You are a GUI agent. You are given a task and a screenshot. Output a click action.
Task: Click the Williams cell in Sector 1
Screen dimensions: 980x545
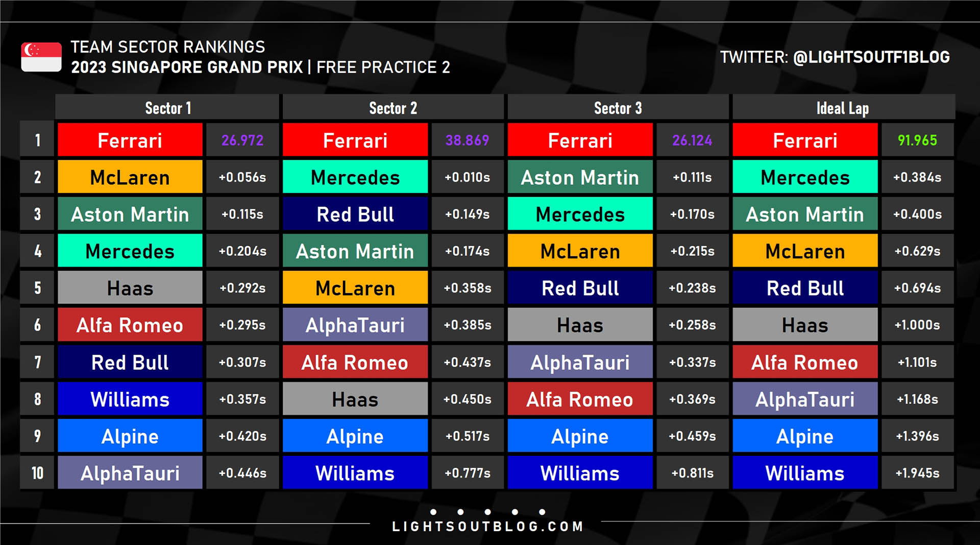(x=130, y=399)
